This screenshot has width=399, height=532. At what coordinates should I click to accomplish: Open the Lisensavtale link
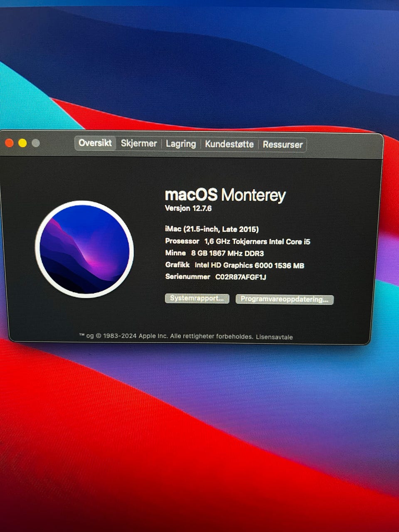(274, 337)
